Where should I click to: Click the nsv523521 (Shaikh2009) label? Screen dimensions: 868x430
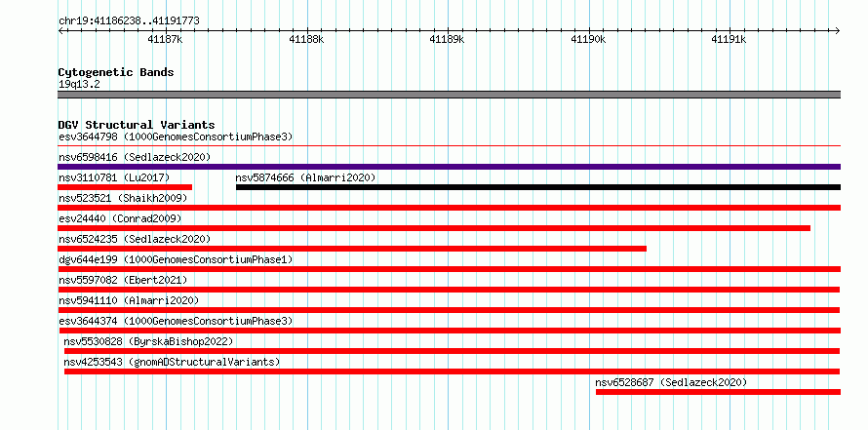[123, 198]
